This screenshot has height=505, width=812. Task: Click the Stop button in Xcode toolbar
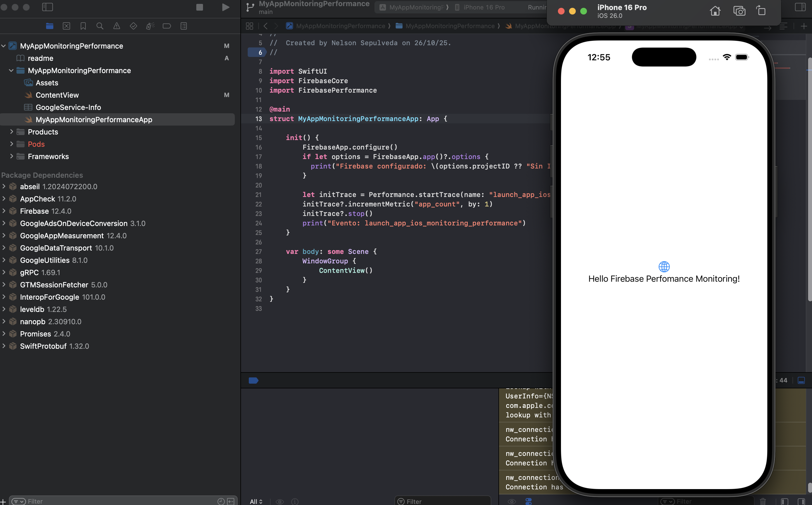click(x=199, y=7)
